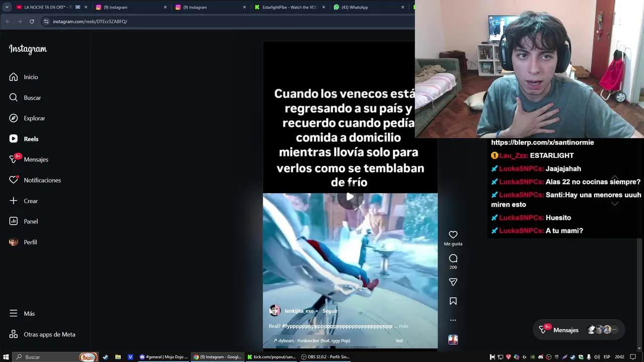Open the Chrome Instagram taskbar button

point(217,357)
